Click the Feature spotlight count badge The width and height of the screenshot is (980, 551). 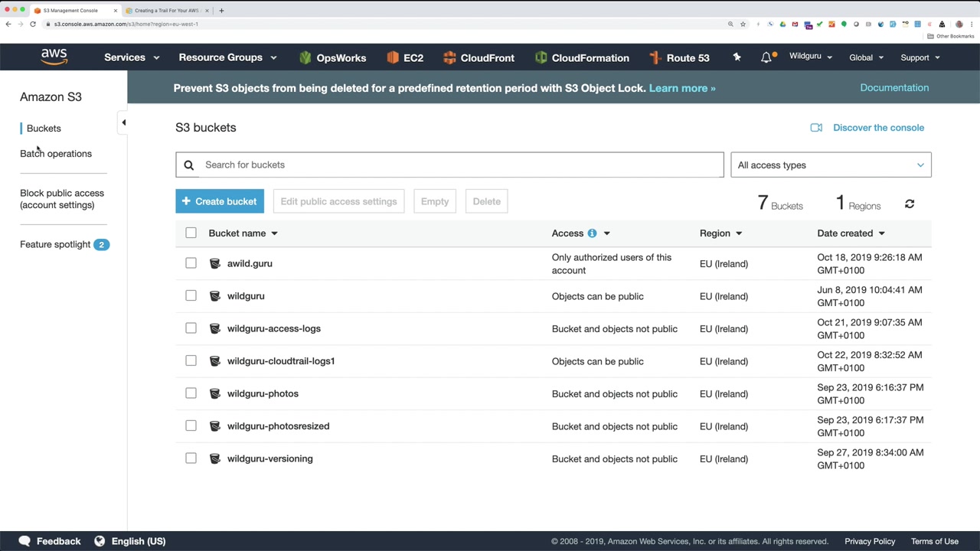point(101,245)
